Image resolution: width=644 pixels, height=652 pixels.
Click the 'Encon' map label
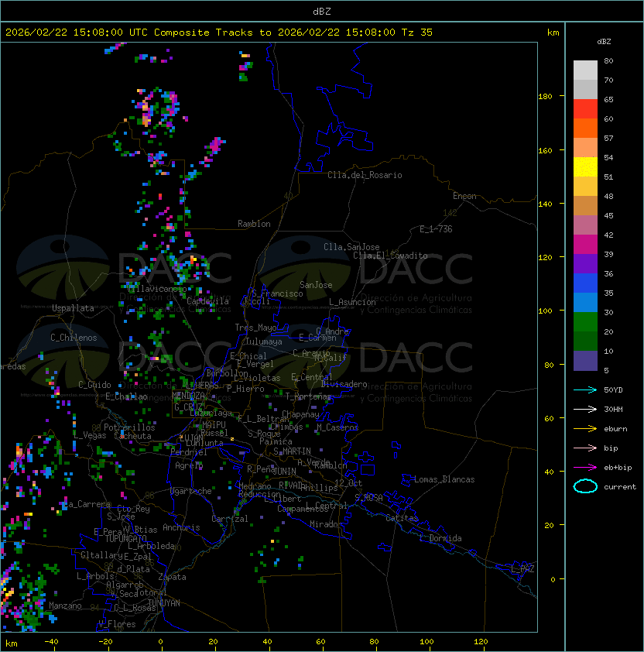(x=464, y=196)
